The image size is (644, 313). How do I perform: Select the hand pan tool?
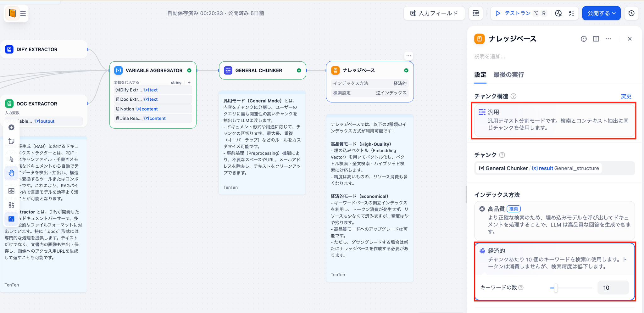coord(11,173)
